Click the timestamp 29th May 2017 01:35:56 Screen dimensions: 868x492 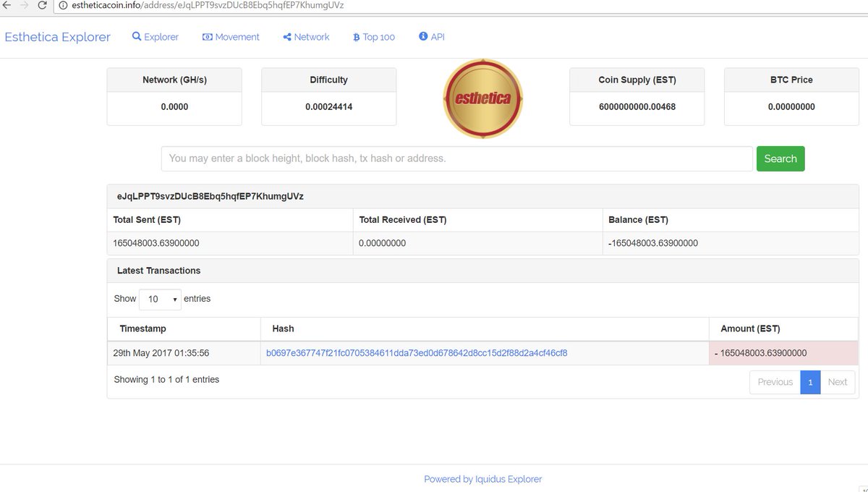161,353
